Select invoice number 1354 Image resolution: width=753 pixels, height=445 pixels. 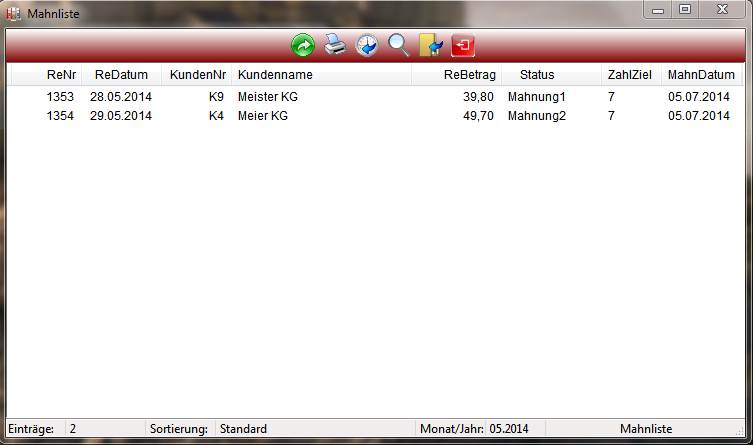click(x=60, y=116)
